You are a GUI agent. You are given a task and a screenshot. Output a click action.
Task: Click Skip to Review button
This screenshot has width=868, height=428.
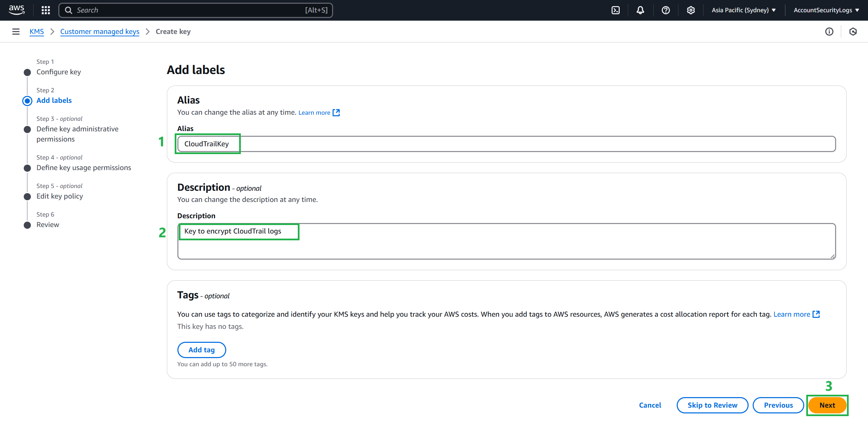(712, 405)
